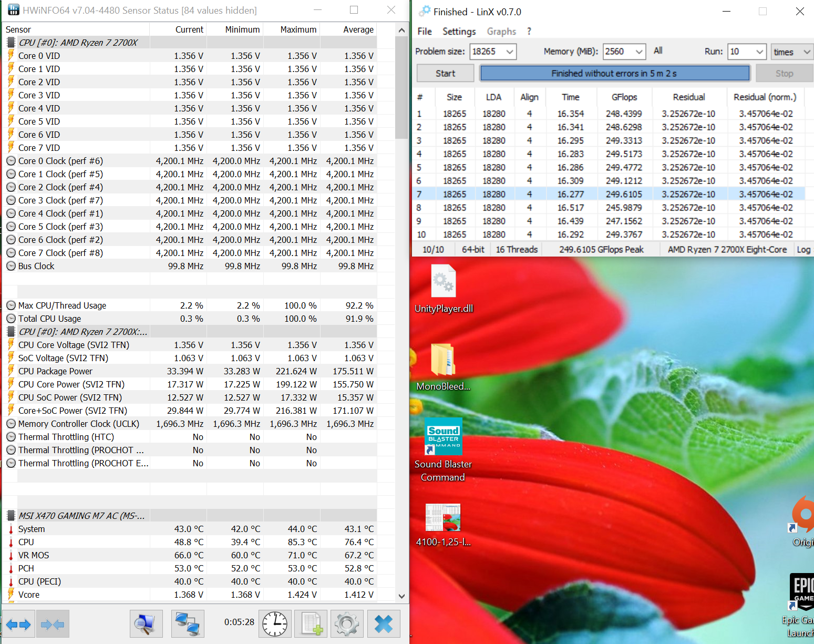Open the Settings menu in LinX
814x644 pixels.
pos(459,32)
